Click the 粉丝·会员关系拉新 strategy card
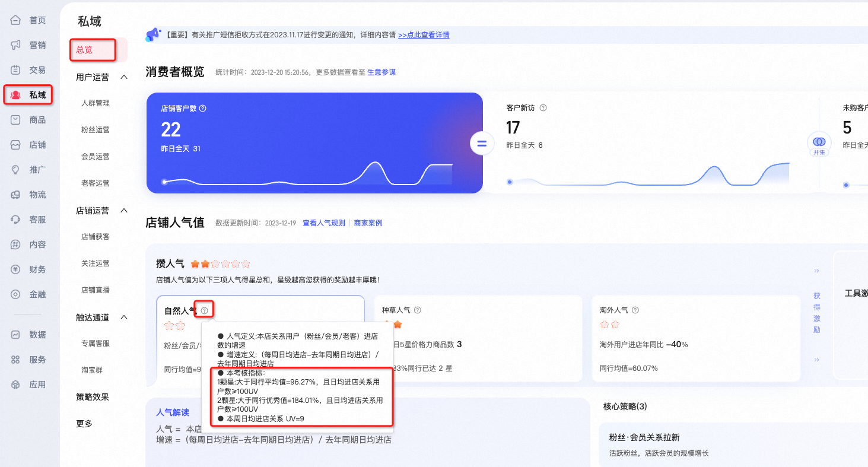The width and height of the screenshot is (868, 467). (733, 445)
